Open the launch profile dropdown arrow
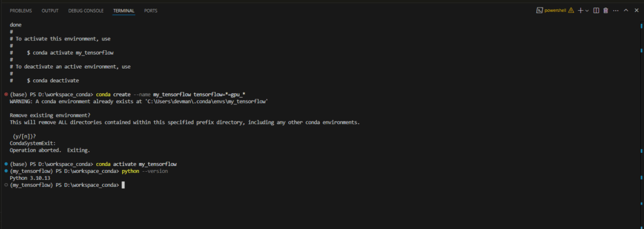Image resolution: width=644 pixels, height=229 pixels. [587, 11]
